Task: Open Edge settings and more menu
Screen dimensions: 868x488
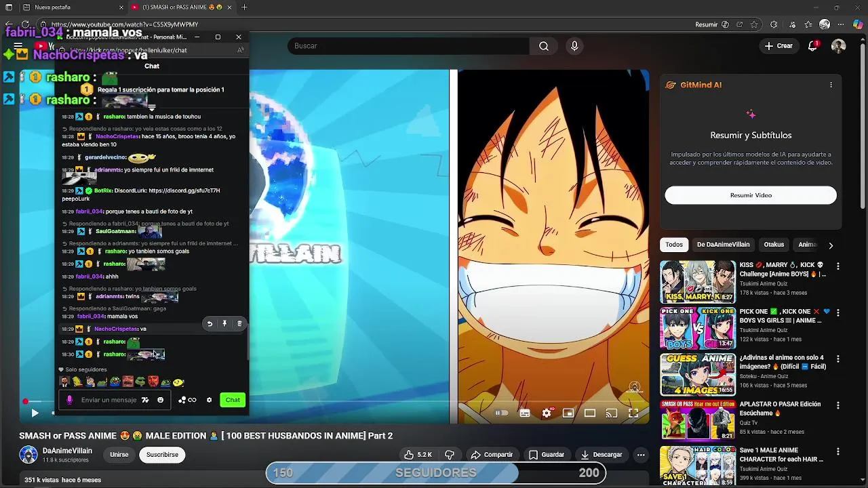Action: [x=842, y=24]
